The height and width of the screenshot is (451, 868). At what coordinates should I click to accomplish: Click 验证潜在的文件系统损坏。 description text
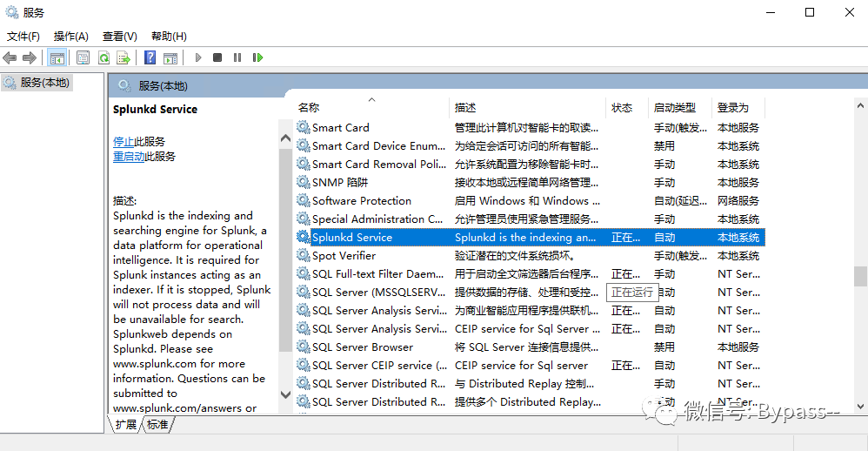(x=515, y=255)
